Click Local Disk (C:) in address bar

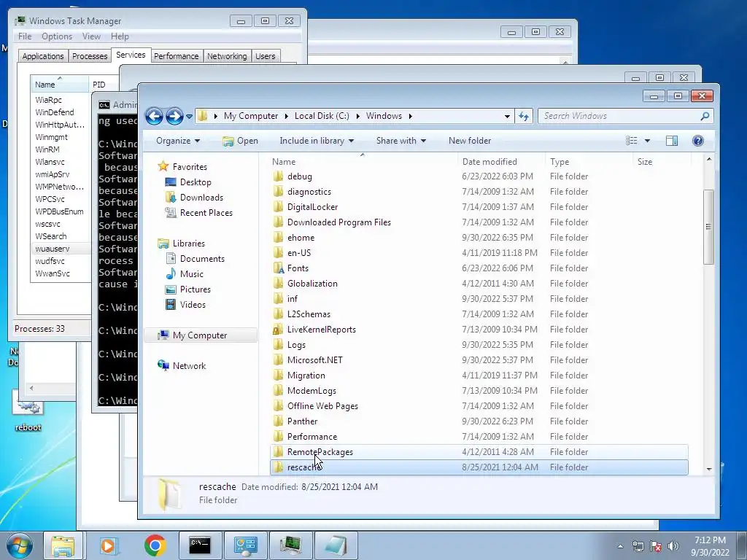click(x=322, y=116)
